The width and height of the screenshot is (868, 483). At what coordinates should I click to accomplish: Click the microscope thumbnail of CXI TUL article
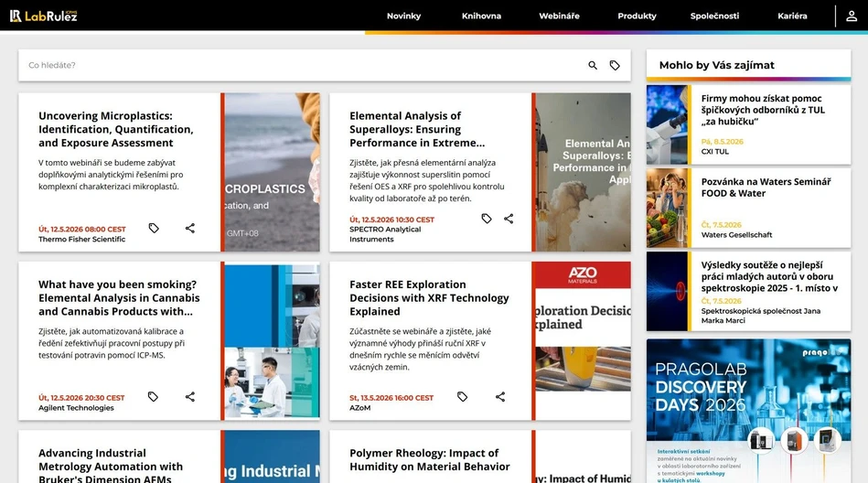click(x=667, y=124)
